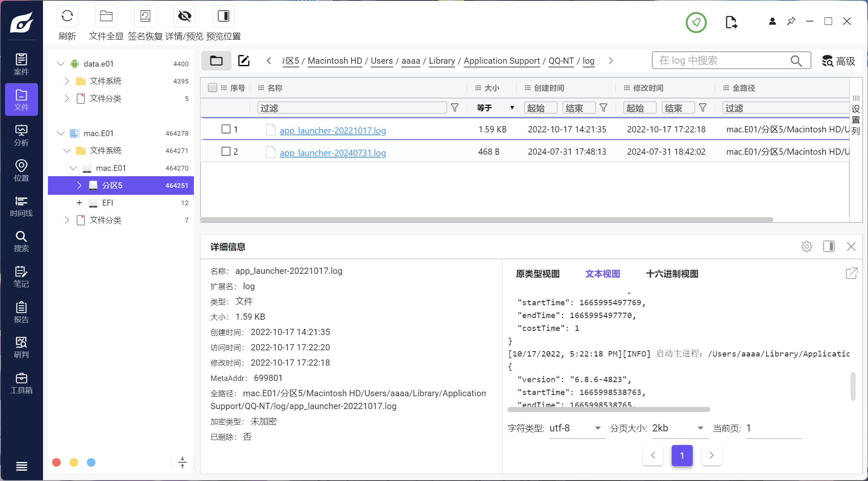Open app_launcher-20240731.log file link
Viewport: 868px width, 481px height.
click(x=333, y=153)
